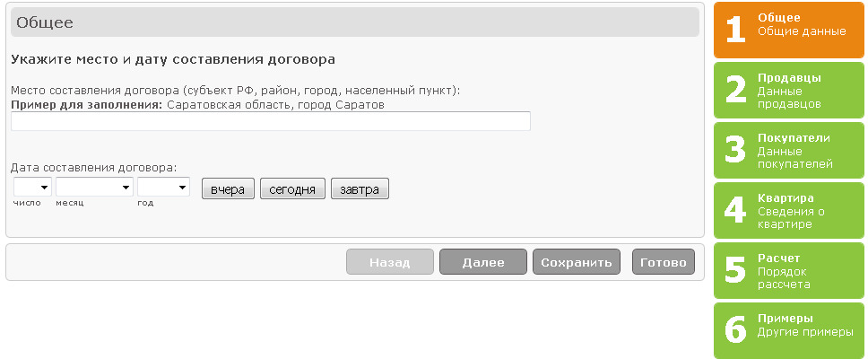Select step 4 Квартира
Image resolution: width=868 pixels, height=359 pixels.
789,211
